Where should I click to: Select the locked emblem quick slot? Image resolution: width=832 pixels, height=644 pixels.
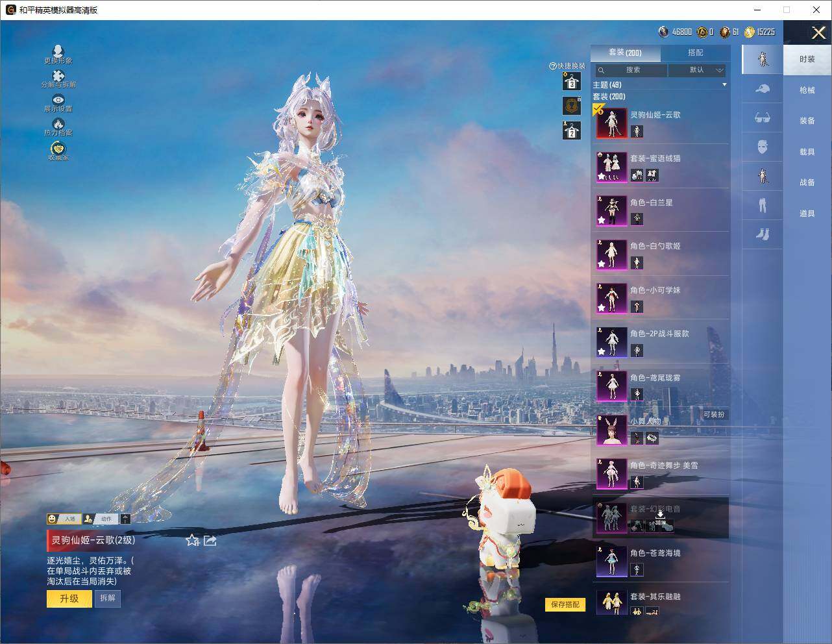[x=571, y=106]
